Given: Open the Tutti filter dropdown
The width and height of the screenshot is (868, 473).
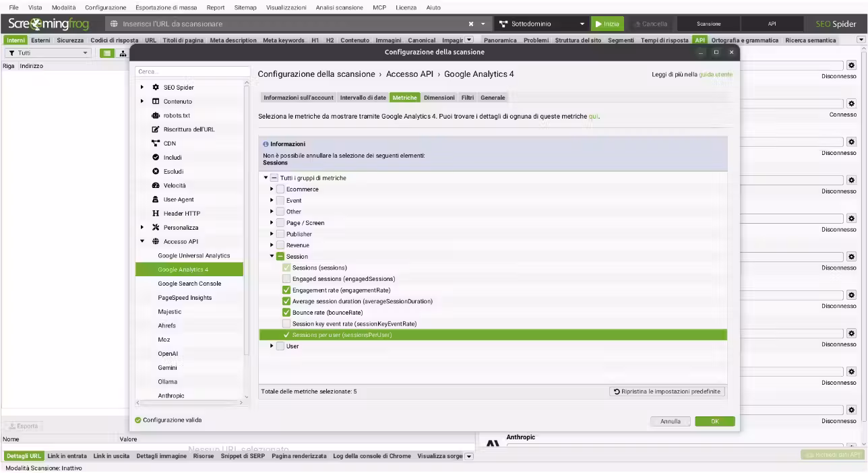Looking at the screenshot, I should coord(47,53).
